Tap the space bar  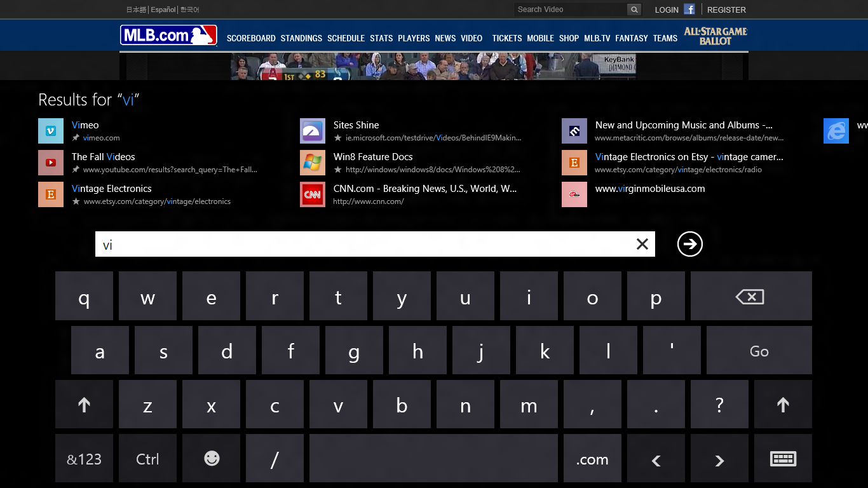(x=433, y=459)
